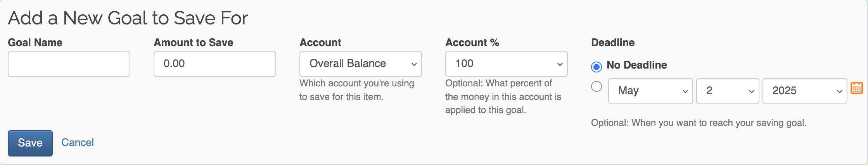Select the specific date deadline radio button
Viewport: 868px width, 165px height.
[597, 86]
